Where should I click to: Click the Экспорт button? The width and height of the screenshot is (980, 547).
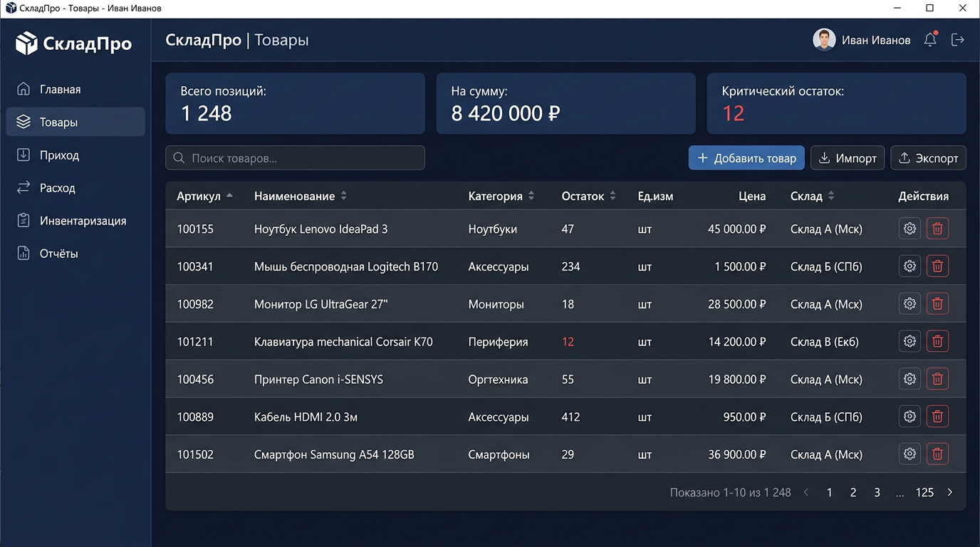click(928, 158)
